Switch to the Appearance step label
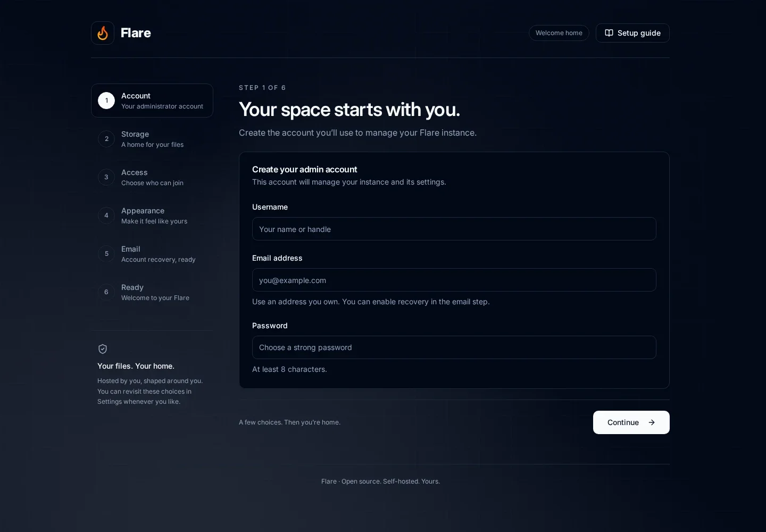The height and width of the screenshot is (532, 766). tap(143, 211)
